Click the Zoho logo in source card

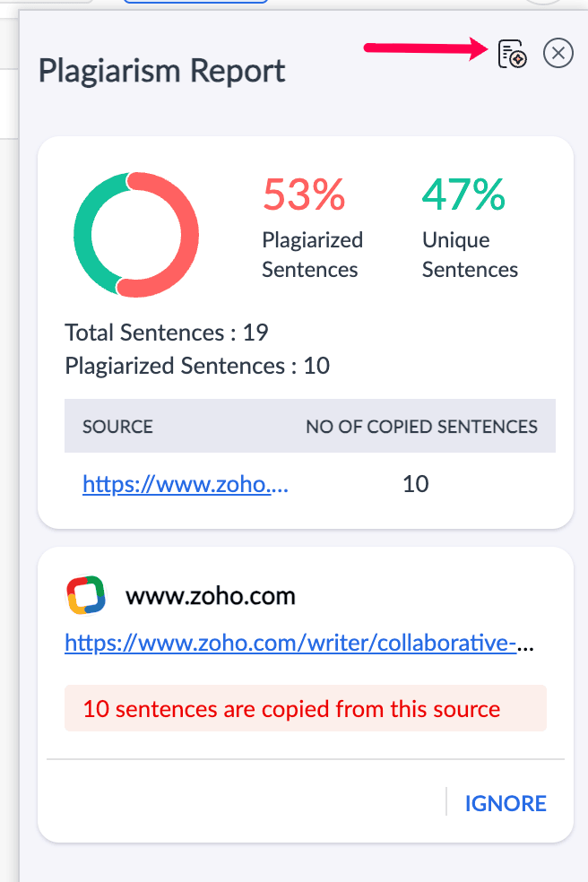coord(86,595)
